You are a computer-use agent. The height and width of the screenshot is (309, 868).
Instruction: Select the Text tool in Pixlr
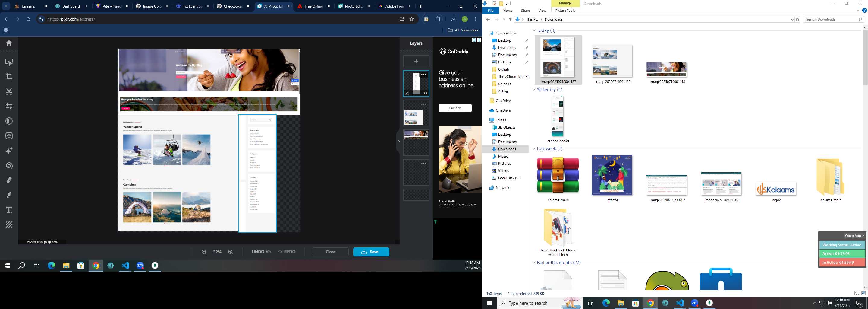(9, 210)
